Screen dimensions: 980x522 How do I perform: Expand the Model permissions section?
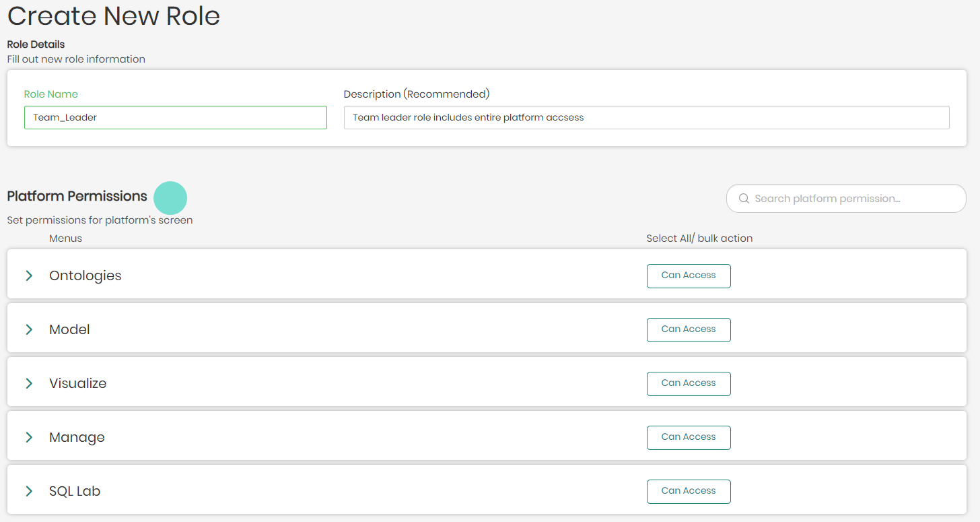click(x=28, y=329)
